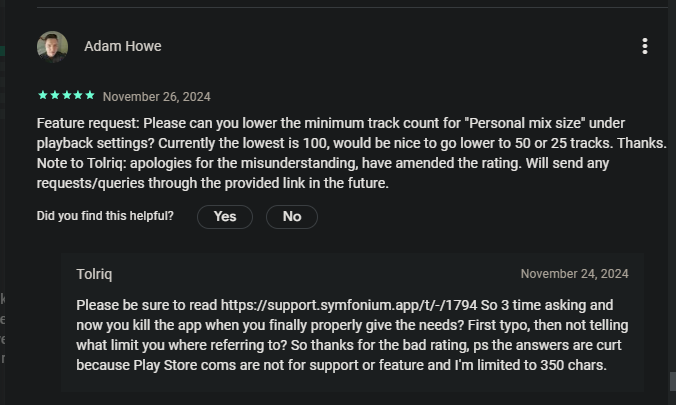Viewport: 676px width, 405px height.
Task: Click the reviewer name Adam Howe
Action: tap(122, 46)
